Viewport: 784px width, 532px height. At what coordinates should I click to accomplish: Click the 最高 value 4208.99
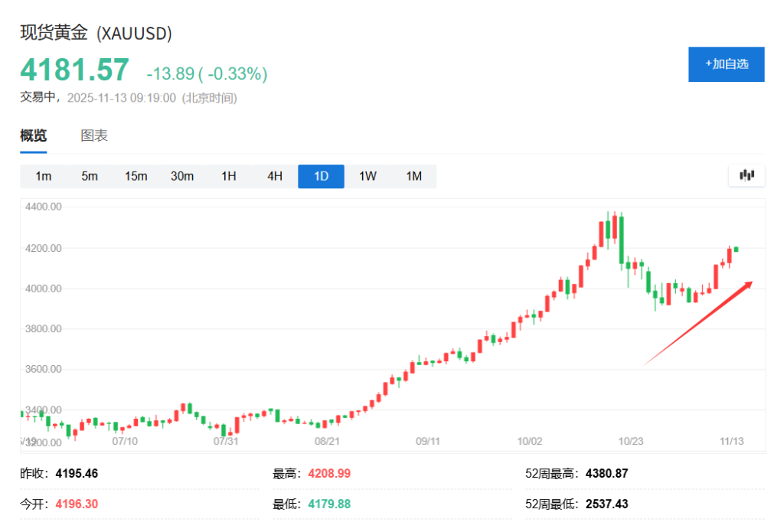pos(329,473)
